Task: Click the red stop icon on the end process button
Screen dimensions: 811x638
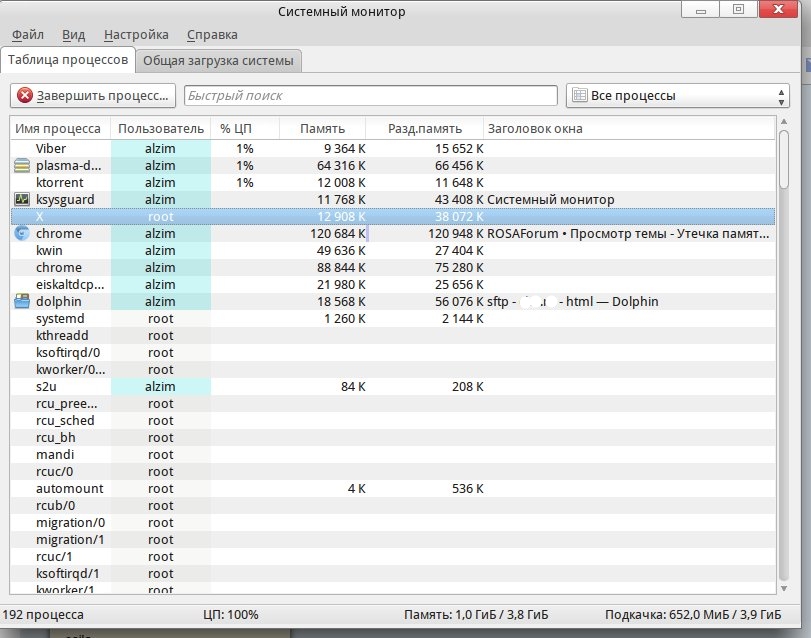Action: click(x=25, y=96)
